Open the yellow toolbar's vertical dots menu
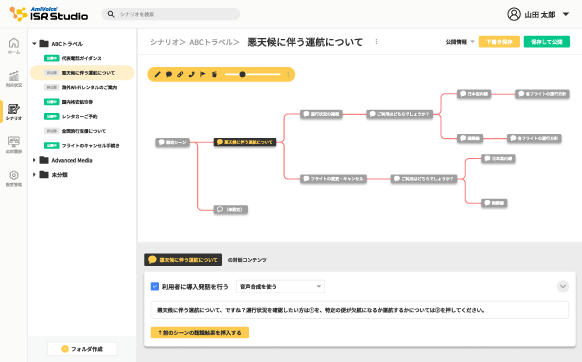Screen dimensions: 582x362 point(288,74)
